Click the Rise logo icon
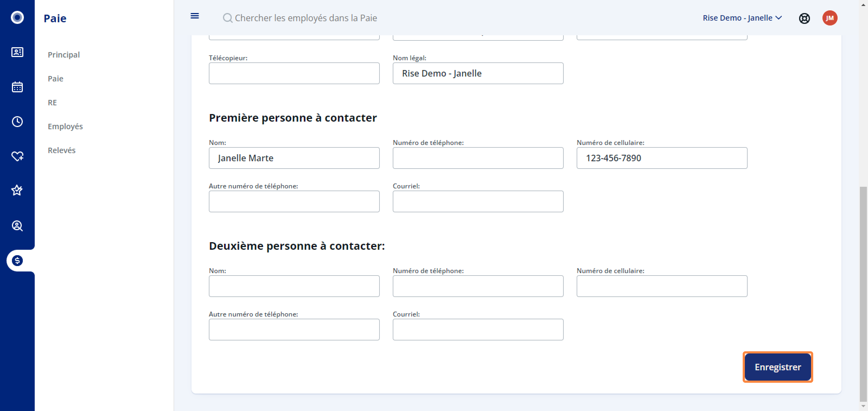Screen dimensions: 868x411 [17, 17]
